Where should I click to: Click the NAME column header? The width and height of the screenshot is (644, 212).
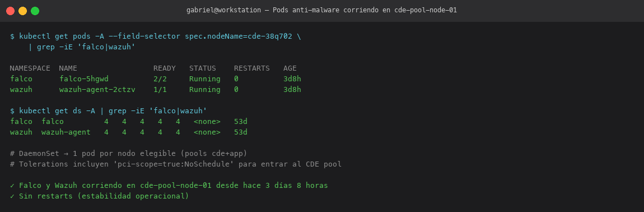click(68, 68)
